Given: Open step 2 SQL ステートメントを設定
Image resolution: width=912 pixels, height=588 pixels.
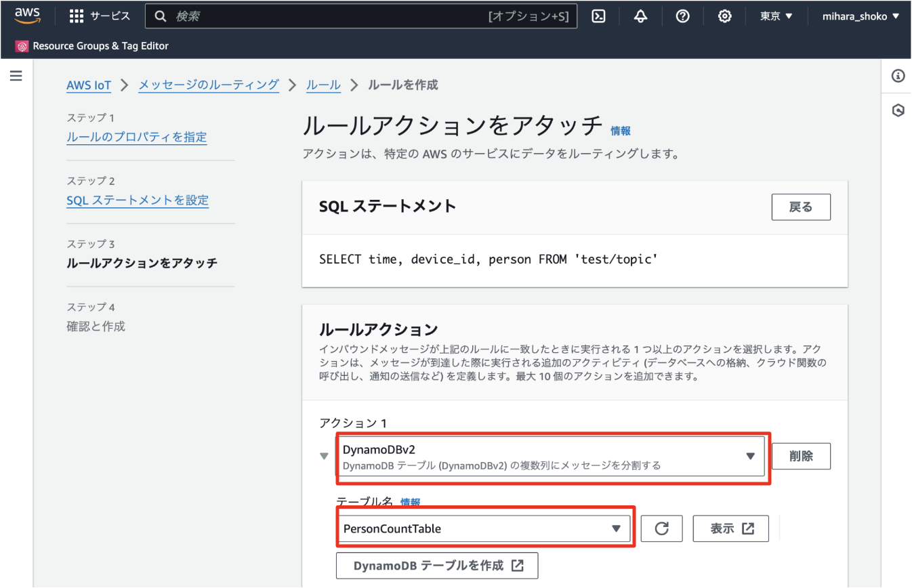Looking at the screenshot, I should click(138, 200).
